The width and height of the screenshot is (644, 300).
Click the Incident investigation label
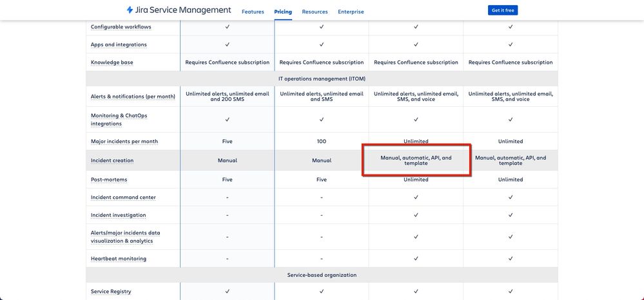118,215
